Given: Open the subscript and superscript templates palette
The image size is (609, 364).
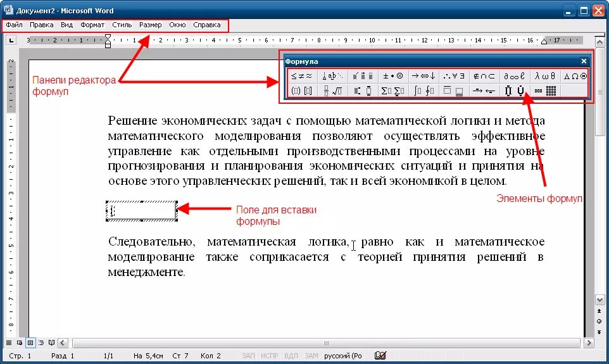Looking at the screenshot, I should click(x=363, y=91).
